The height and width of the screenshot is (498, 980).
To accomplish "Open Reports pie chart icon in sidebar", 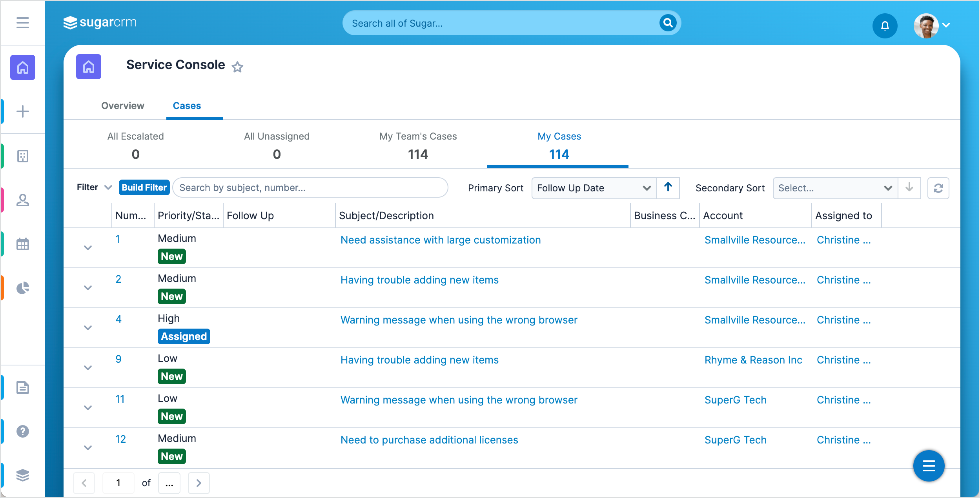I will tap(23, 288).
